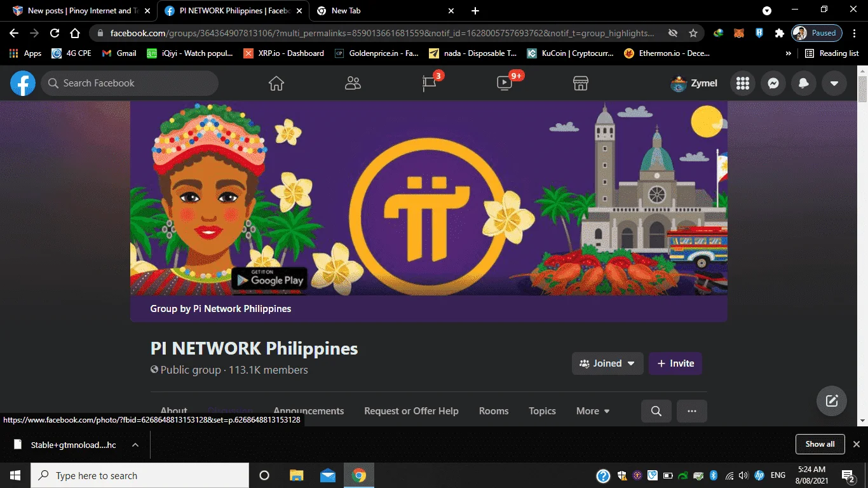
Task: Click the search magnifier in group tabs
Action: point(656,411)
